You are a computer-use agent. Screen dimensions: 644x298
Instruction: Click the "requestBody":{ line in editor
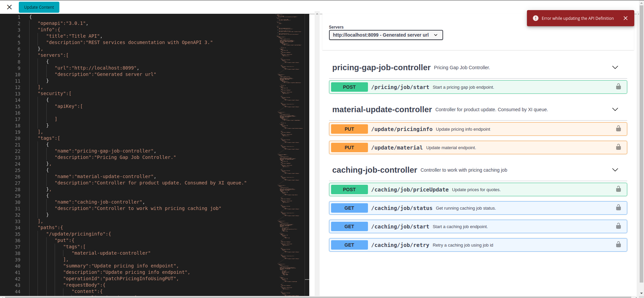(x=84, y=285)
